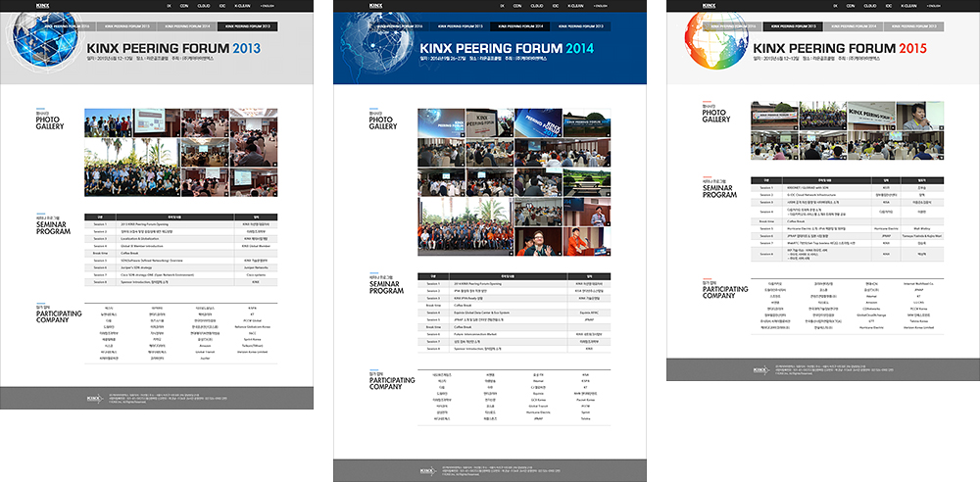Open the man with raised hands photo in the 2014 gallery
This screenshot has height=482, width=980.
(x=538, y=241)
